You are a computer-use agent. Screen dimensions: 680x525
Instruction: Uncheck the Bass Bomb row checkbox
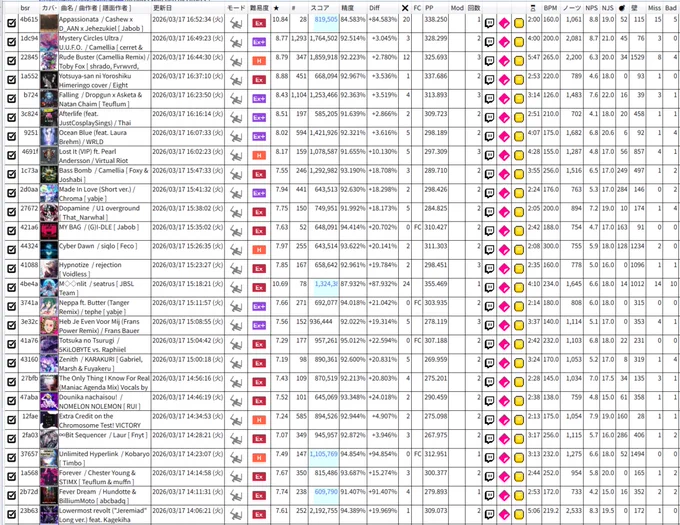(12, 174)
